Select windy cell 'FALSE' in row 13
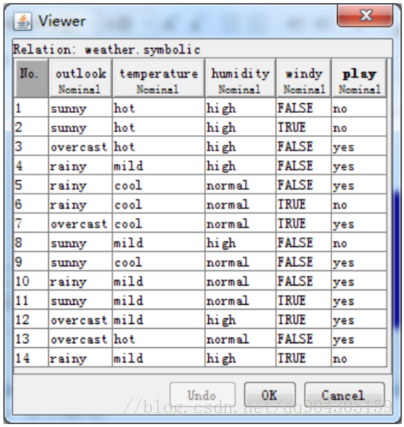Image resolution: width=404 pixels, height=427 pixels. [x=304, y=339]
